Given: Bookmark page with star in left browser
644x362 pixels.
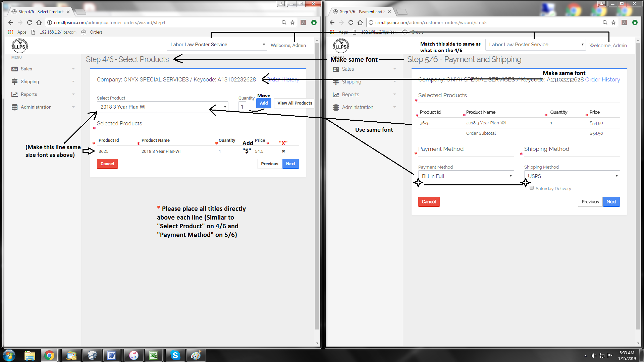Looking at the screenshot, I should (x=292, y=22).
